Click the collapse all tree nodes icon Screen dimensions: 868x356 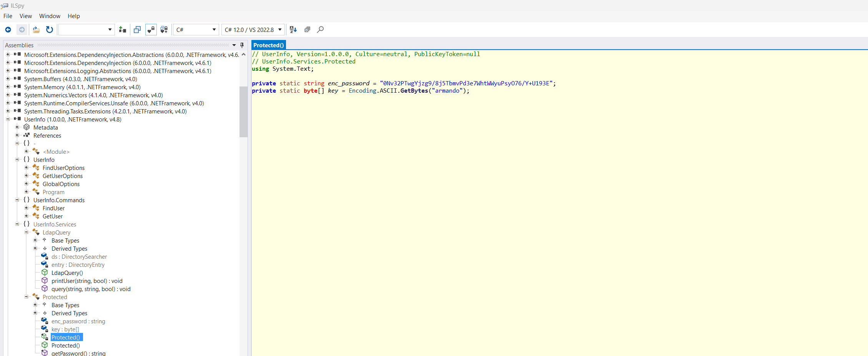[x=307, y=30]
